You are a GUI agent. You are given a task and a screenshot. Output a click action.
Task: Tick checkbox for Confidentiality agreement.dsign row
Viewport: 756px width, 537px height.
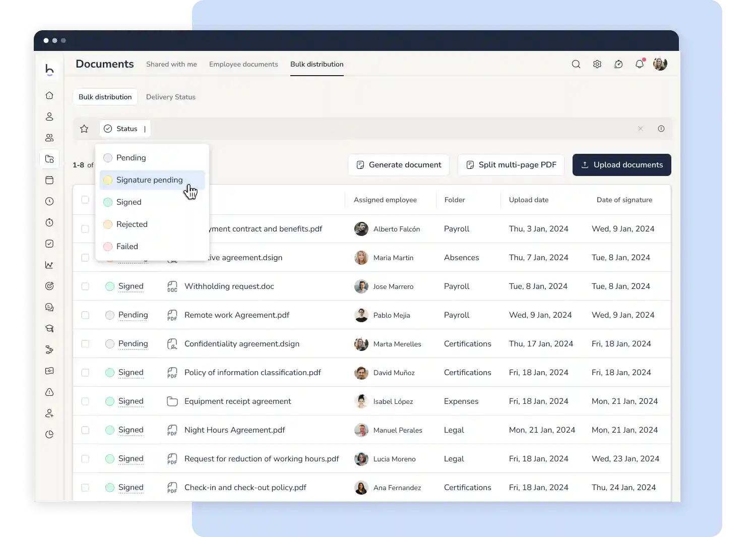[x=85, y=344]
